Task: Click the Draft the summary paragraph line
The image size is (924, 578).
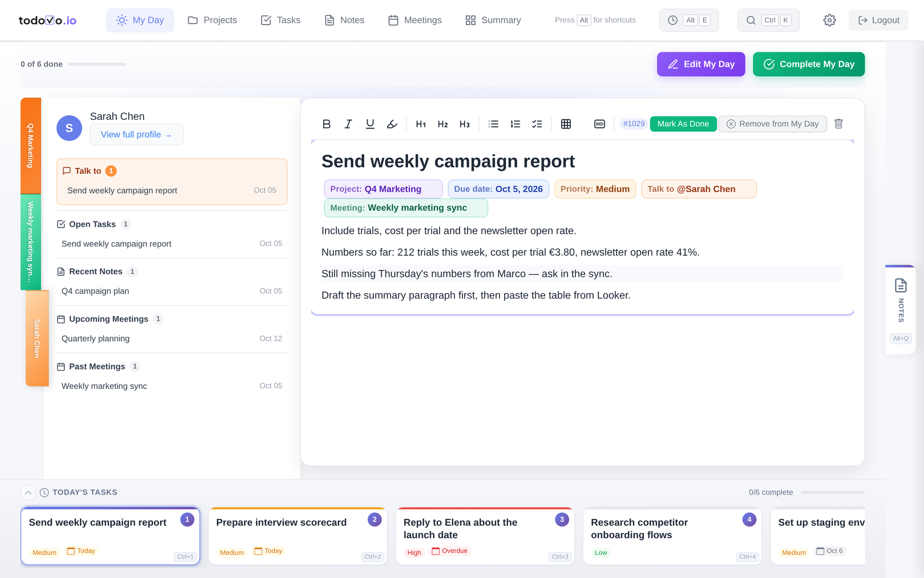Action: (582, 295)
